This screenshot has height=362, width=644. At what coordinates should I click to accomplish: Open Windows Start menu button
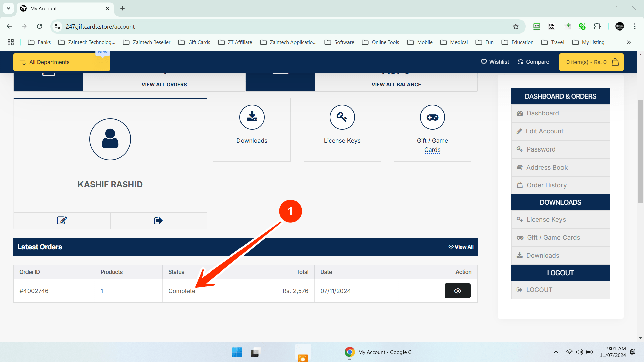(x=237, y=352)
